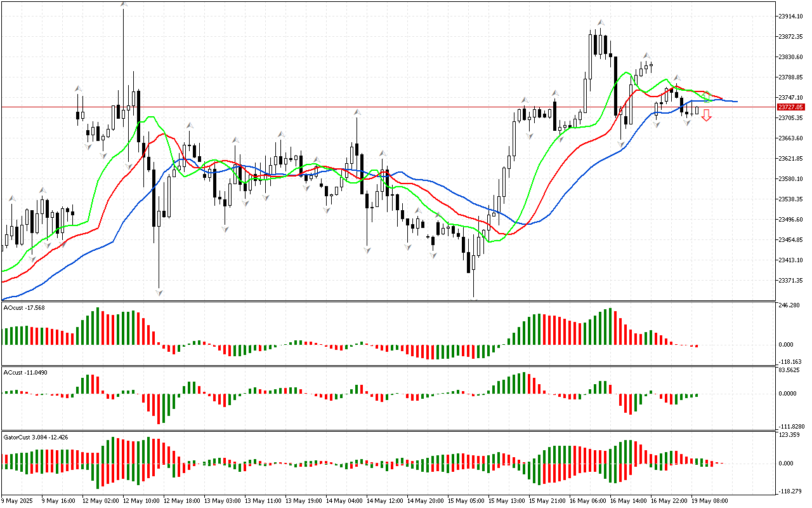Click the 19 May 08:00 time label
The image size is (812, 508).
709,500
